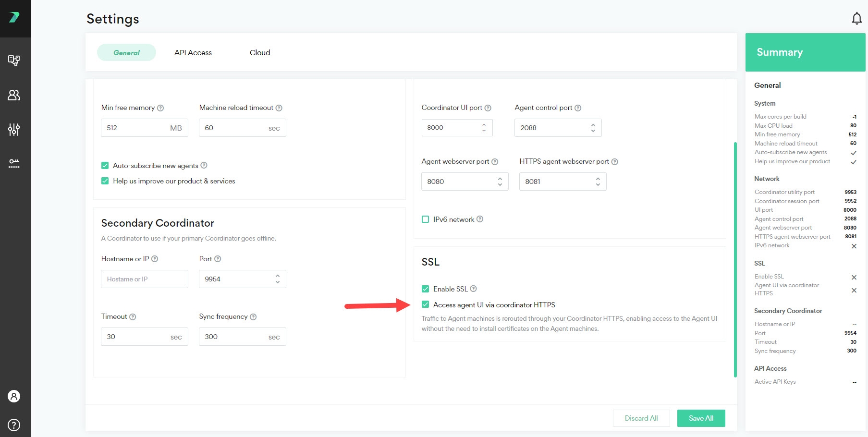Untick the Enable SSL checkbox
Screen dimensions: 868x437
(425, 289)
